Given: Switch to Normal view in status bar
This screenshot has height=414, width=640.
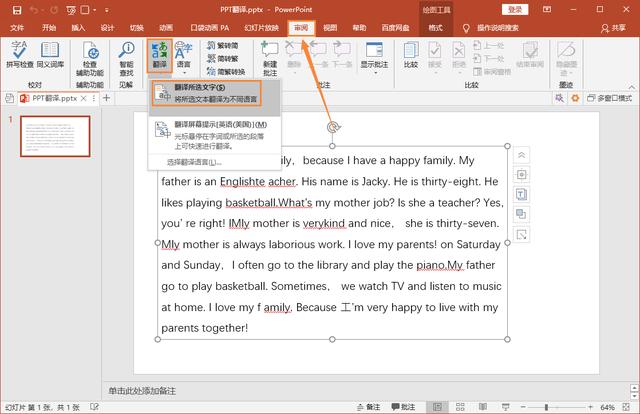Looking at the screenshot, I should click(x=437, y=407).
